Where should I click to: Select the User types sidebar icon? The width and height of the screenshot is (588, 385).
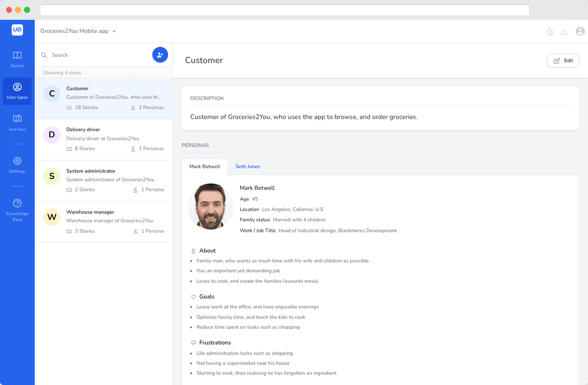pos(17,91)
